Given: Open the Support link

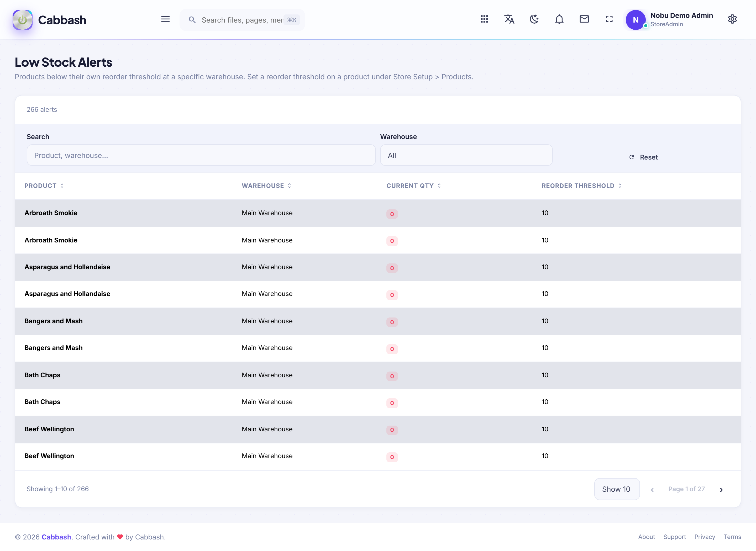Looking at the screenshot, I should tap(674, 537).
